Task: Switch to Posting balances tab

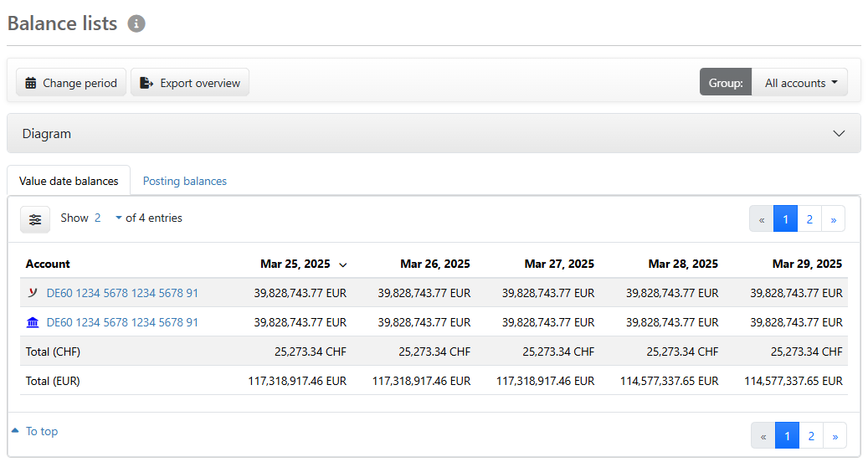Action: (184, 181)
